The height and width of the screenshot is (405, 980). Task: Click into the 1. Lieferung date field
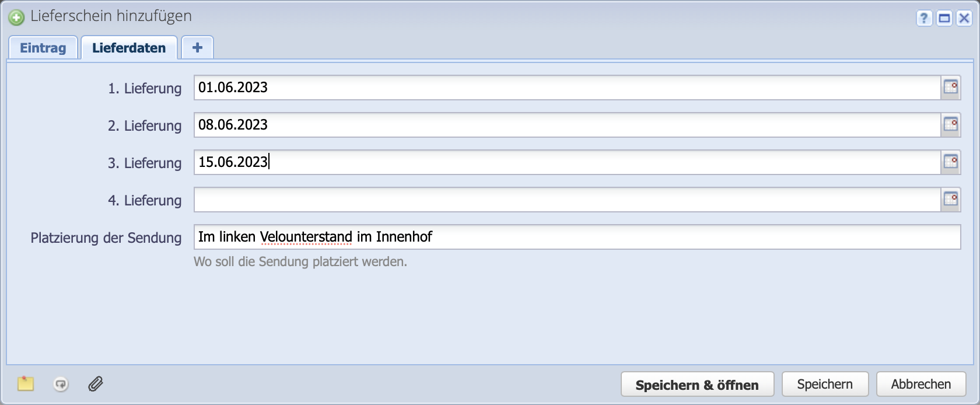(x=566, y=88)
